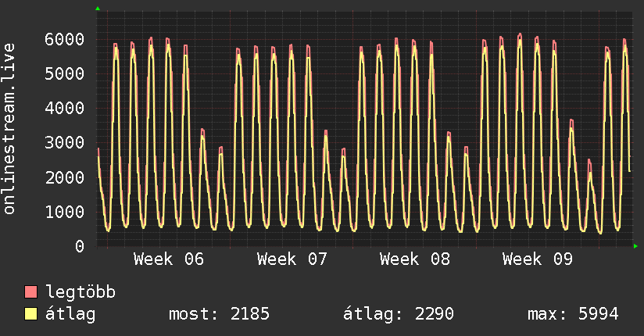Click the most: 2185 current value
The width and height of the screenshot is (644, 336).
pos(219,315)
